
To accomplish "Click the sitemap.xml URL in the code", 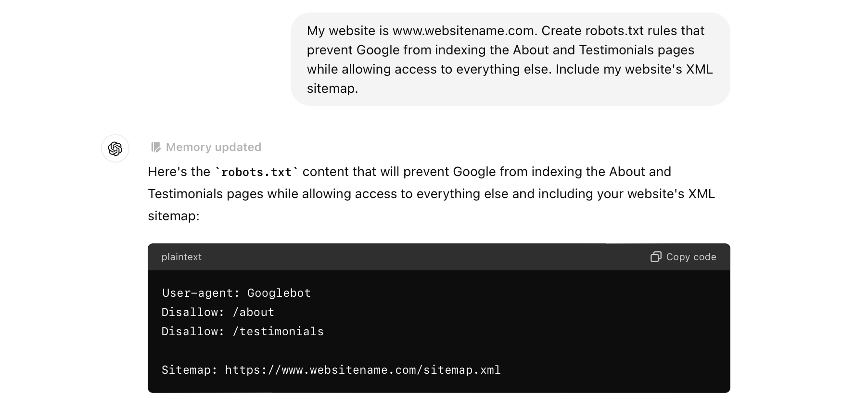I will point(363,370).
